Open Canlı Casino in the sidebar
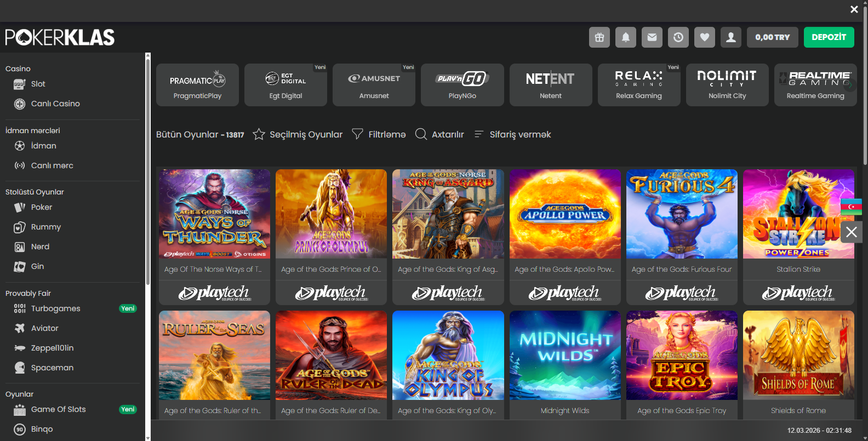 55,104
